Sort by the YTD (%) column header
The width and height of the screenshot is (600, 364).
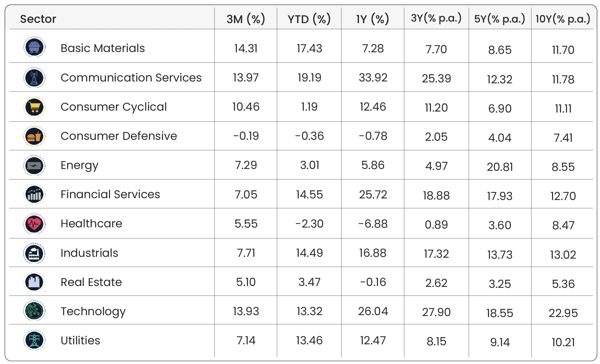click(309, 19)
